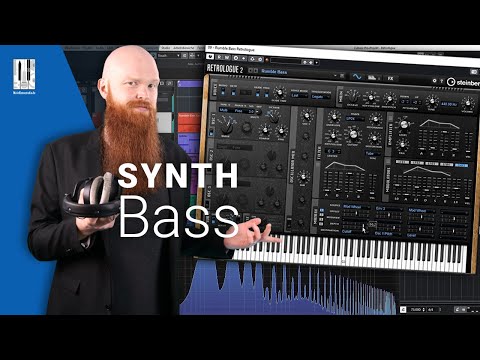Image resolution: width=480 pixels, height=360 pixels.
Task: Toggle the Retrigger switch in Voice section
Action: (233, 92)
